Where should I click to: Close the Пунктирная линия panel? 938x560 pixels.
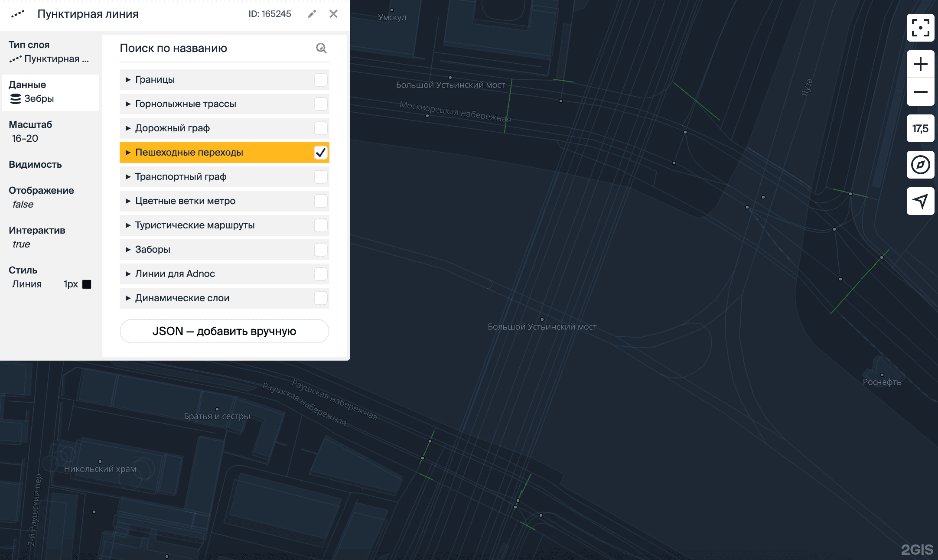click(x=333, y=14)
